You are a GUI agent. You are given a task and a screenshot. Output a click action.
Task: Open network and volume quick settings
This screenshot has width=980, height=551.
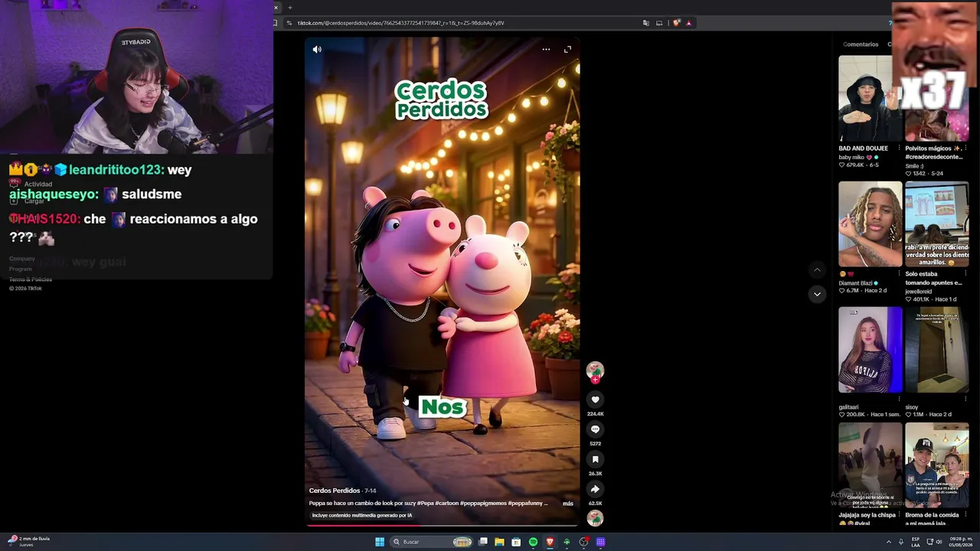933,542
